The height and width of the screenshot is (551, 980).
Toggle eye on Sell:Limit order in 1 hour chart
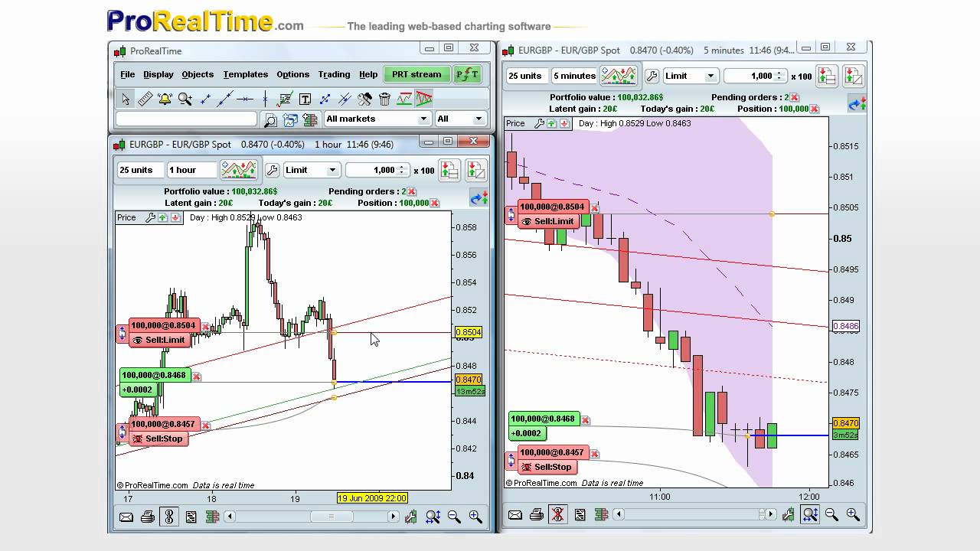pos(138,340)
